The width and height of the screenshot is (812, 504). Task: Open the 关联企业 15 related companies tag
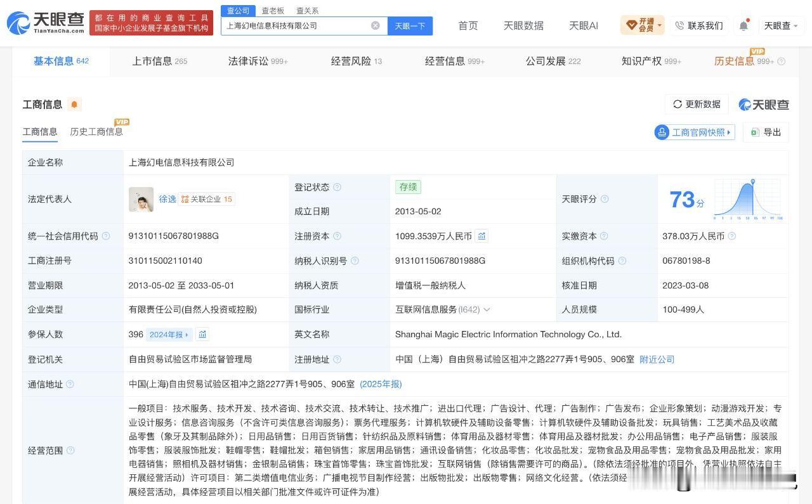coord(206,199)
